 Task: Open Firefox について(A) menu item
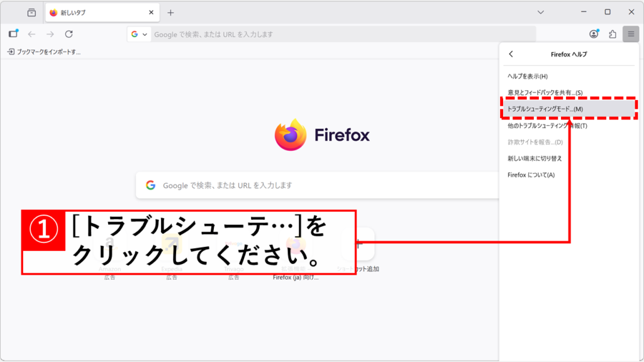point(569,175)
